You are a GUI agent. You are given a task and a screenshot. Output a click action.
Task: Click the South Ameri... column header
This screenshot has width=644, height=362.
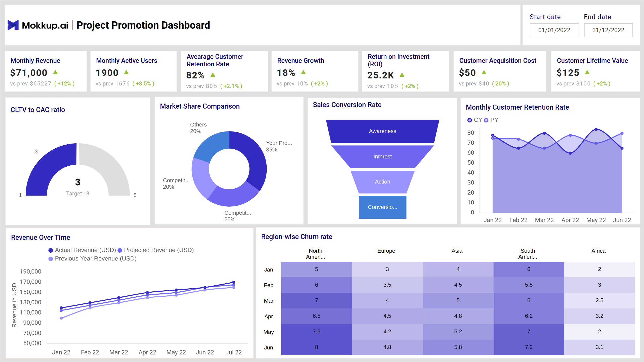(528, 254)
